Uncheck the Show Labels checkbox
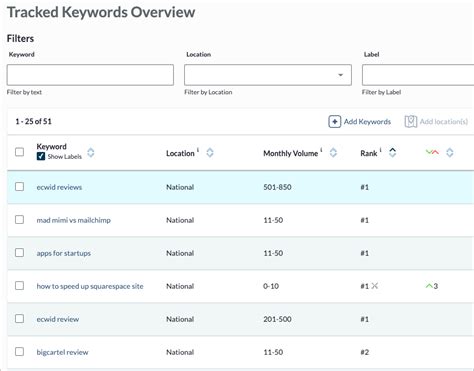The width and height of the screenshot is (474, 371). pyautogui.click(x=41, y=156)
